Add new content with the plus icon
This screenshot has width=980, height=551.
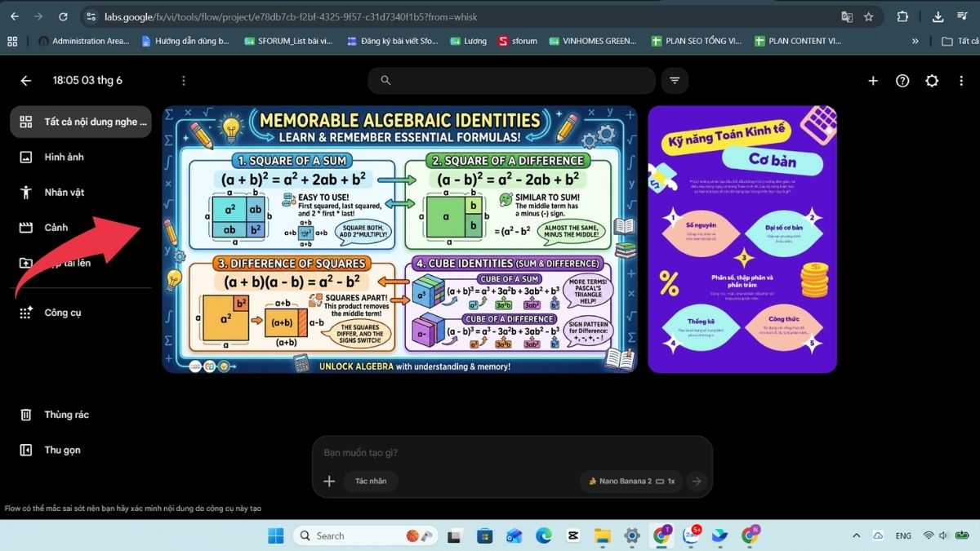coord(873,81)
